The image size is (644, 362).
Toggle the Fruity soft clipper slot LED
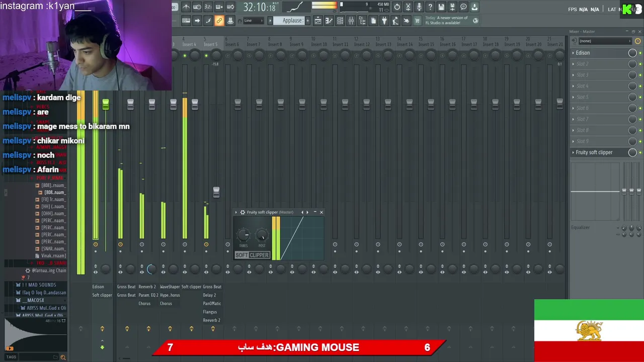tap(640, 152)
